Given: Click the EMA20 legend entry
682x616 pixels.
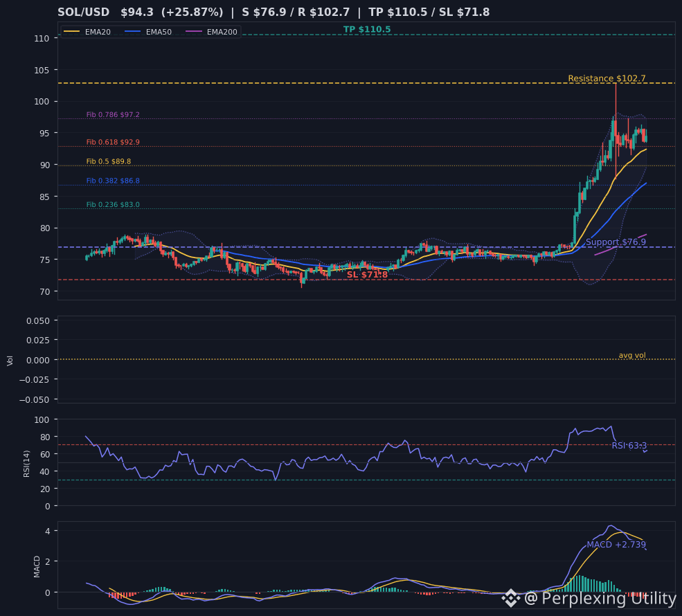Looking at the screenshot, I should (x=87, y=32).
